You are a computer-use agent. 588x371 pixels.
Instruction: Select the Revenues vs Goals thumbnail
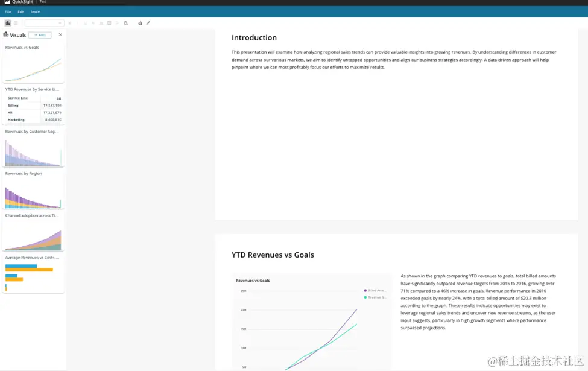pyautogui.click(x=33, y=64)
